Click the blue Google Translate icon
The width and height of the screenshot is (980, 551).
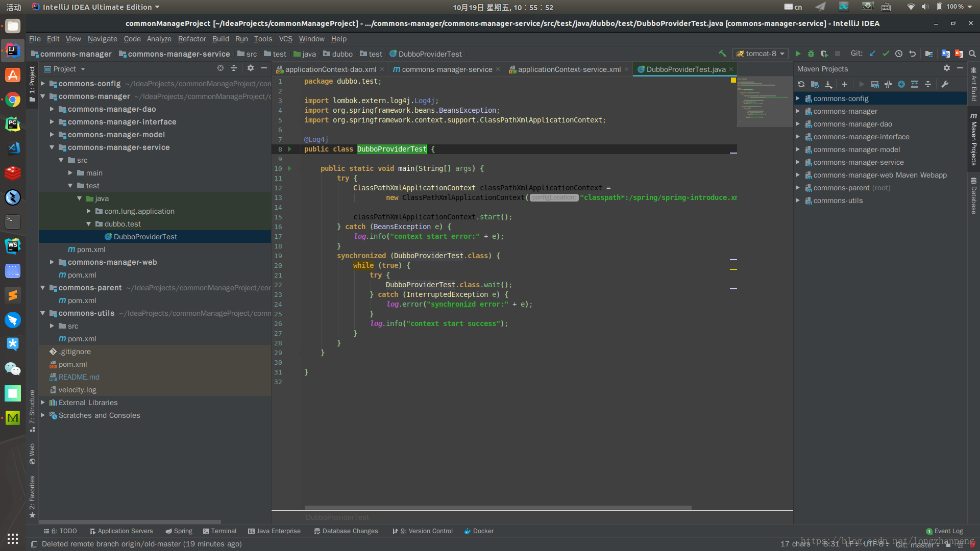(946, 54)
